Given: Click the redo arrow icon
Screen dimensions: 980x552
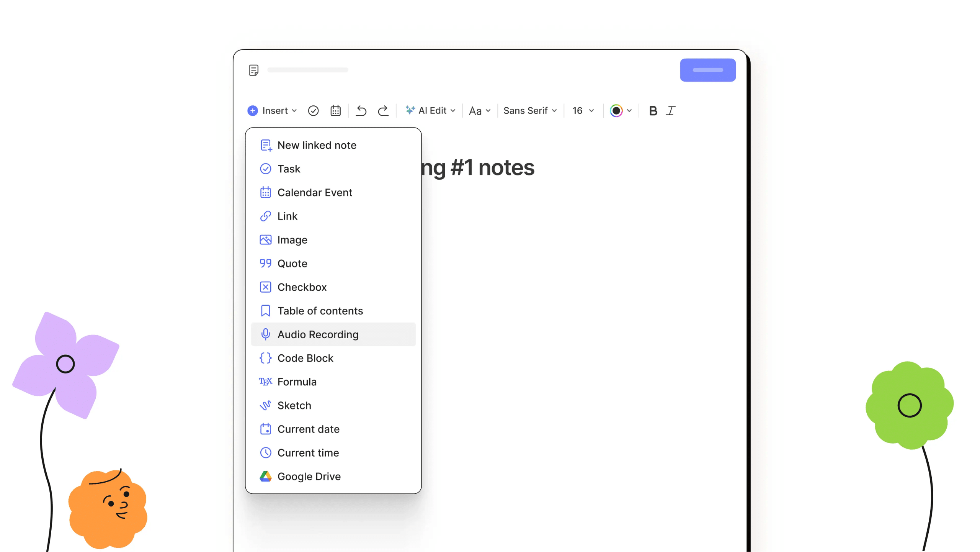Looking at the screenshot, I should 383,111.
